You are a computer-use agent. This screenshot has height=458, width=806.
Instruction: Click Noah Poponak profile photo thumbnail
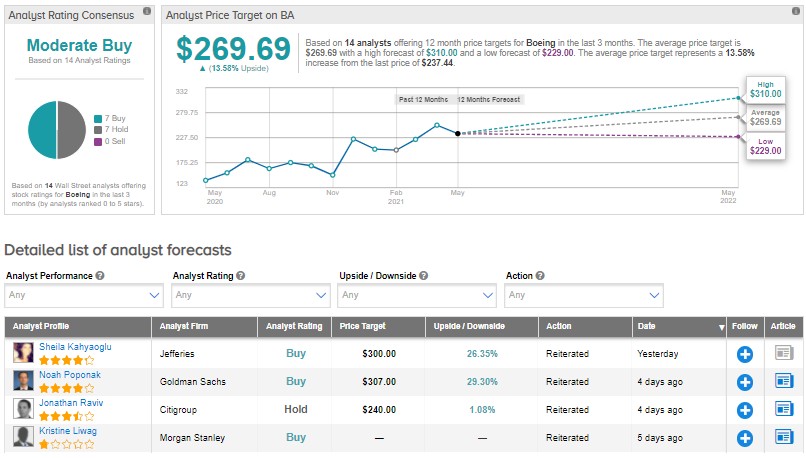[23, 381]
